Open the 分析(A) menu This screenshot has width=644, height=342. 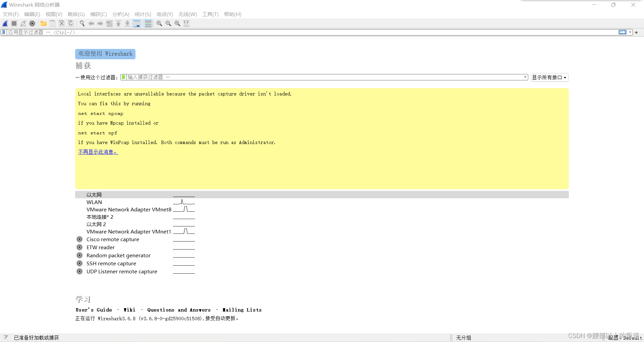click(x=121, y=14)
